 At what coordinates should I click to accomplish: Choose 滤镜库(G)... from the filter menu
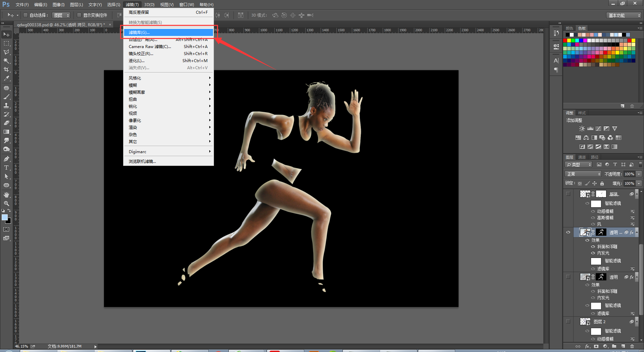coord(168,33)
